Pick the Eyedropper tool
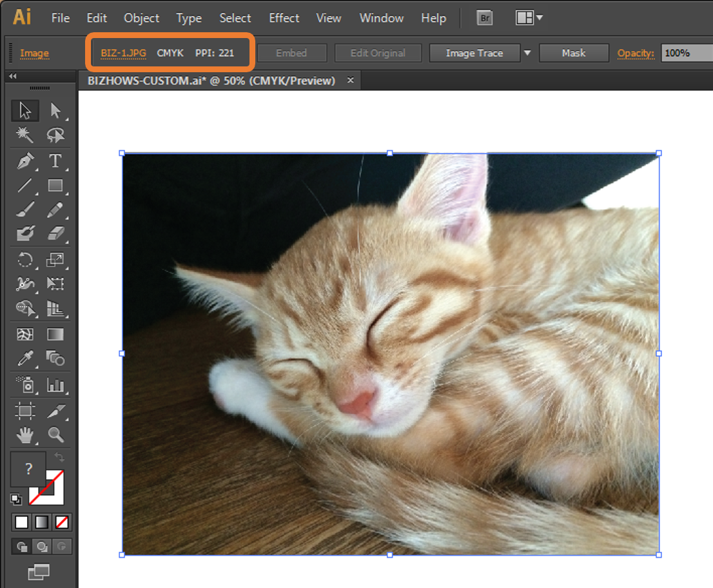713x588 pixels. (25, 358)
